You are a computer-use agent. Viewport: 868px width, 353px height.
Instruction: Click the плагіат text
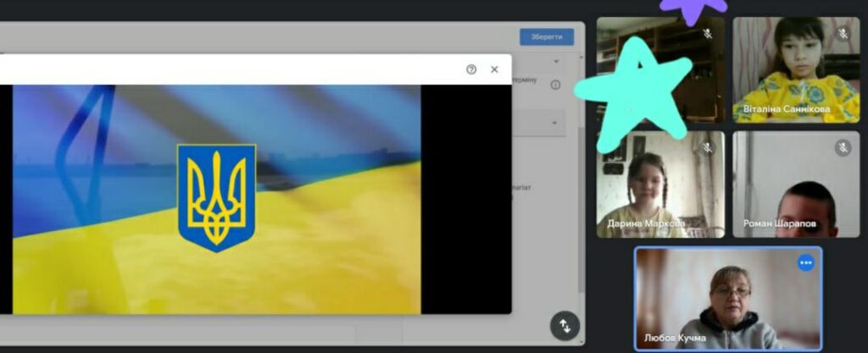pos(521,188)
